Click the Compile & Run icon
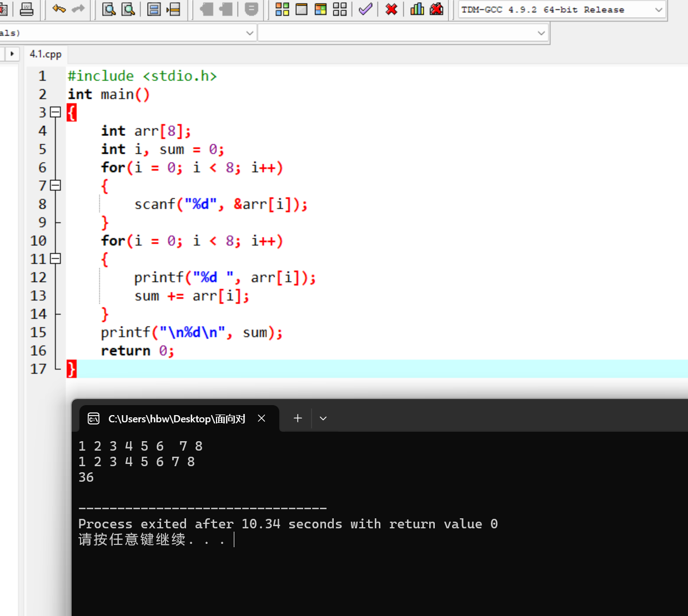The width and height of the screenshot is (688, 616). click(320, 9)
